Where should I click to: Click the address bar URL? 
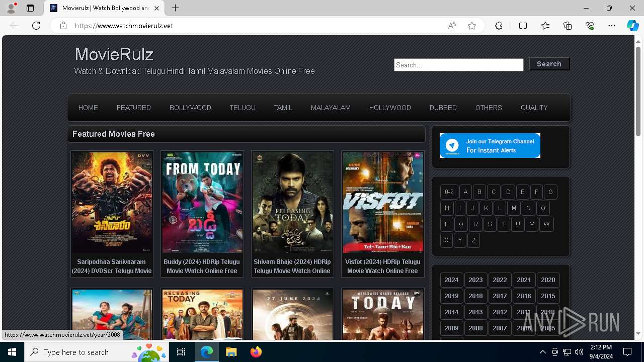(124, 26)
